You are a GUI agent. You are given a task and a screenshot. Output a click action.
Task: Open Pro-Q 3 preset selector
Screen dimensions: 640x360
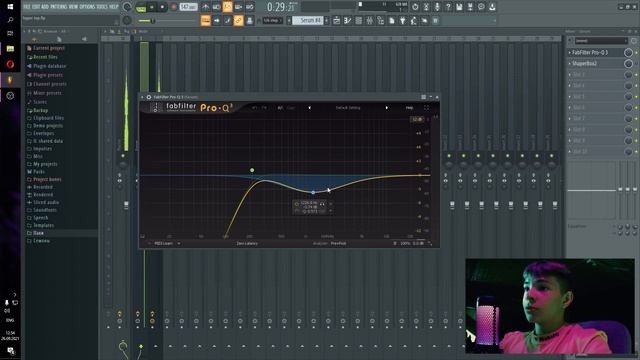tap(348, 108)
